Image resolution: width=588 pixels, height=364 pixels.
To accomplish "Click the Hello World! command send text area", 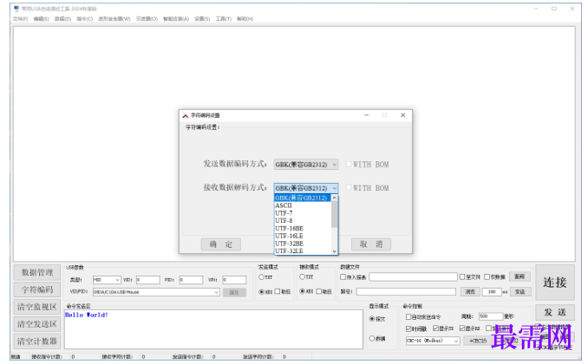I will pyautogui.click(x=213, y=329).
